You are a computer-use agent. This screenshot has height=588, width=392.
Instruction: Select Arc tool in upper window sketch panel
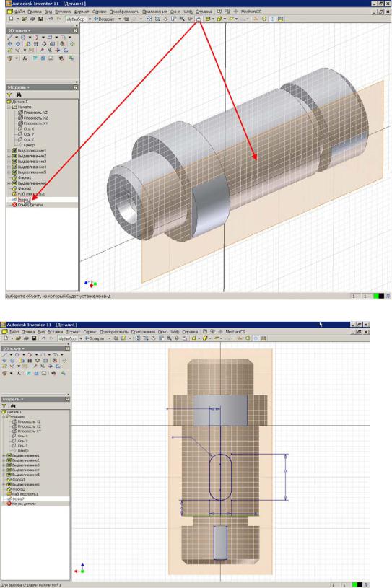tap(36, 37)
